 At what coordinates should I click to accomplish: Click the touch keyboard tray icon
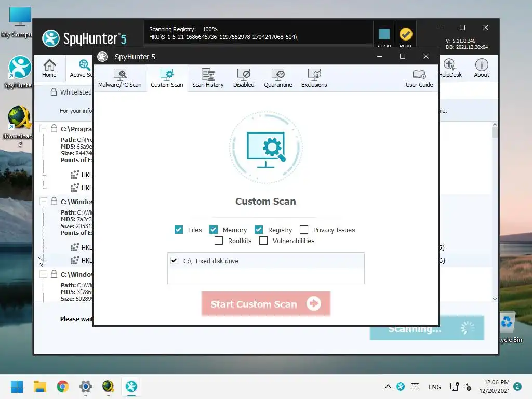point(415,387)
